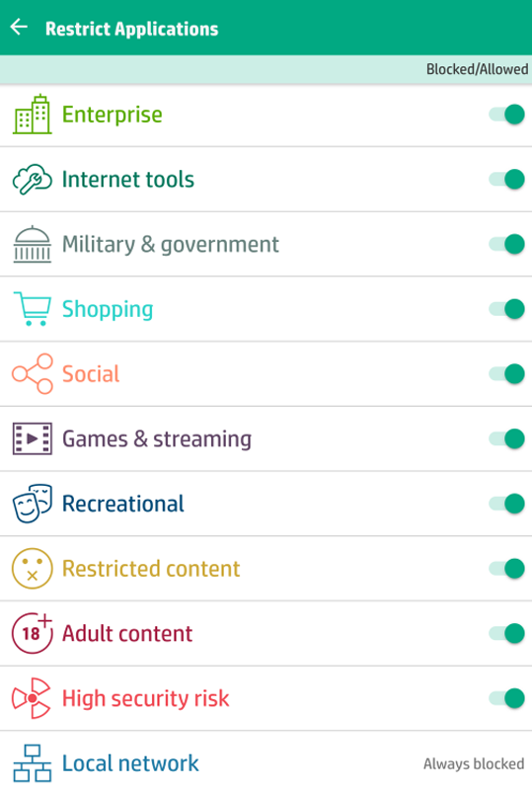Click the Internet tools cloud wrench icon
Viewport: 532px width, 790px height.
[33, 180]
